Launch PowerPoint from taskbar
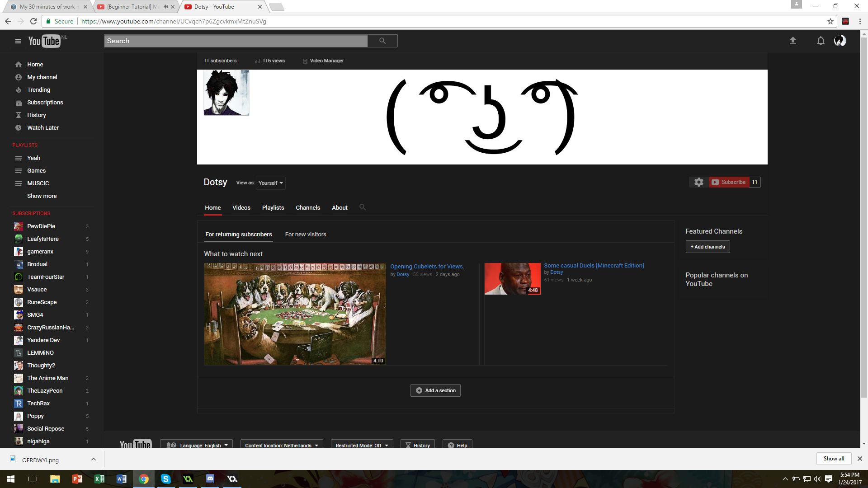 77,479
